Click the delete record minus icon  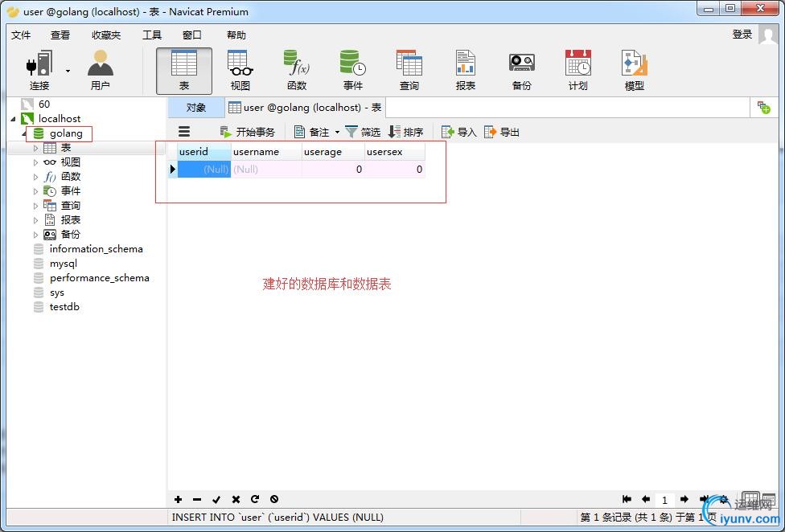coord(197,499)
